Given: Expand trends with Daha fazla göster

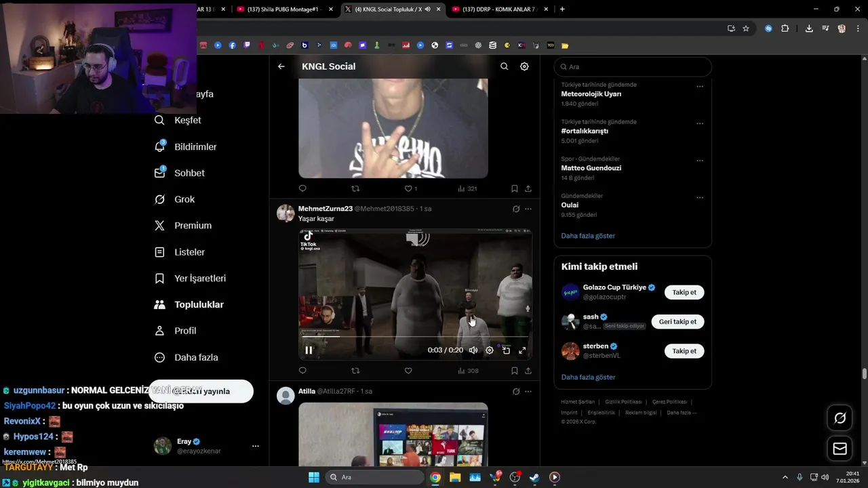Looking at the screenshot, I should [588, 236].
